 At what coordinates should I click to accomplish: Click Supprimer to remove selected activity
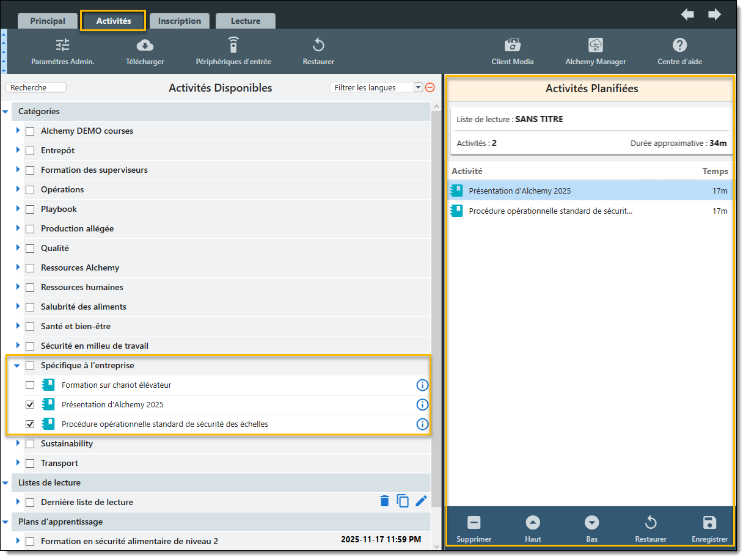tap(474, 529)
